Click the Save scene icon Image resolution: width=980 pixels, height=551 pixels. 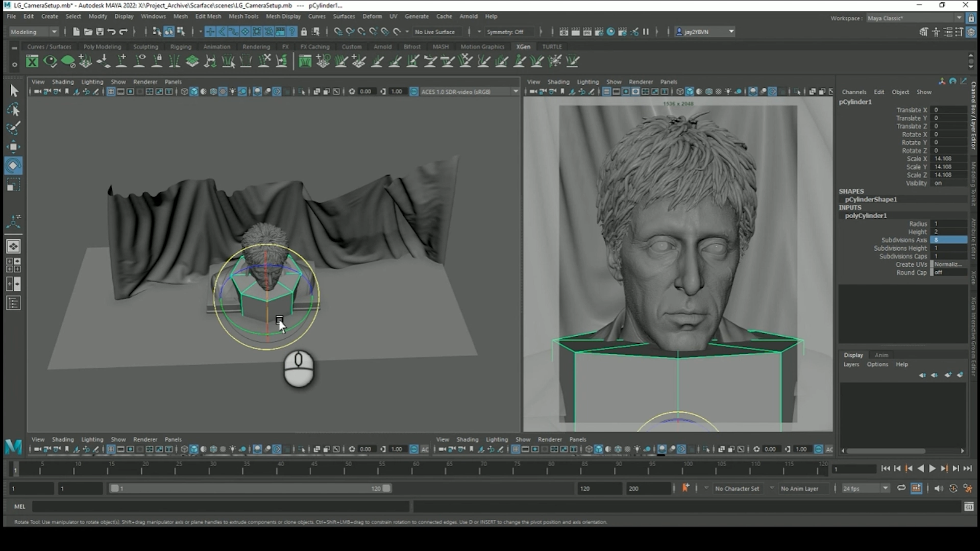click(100, 32)
